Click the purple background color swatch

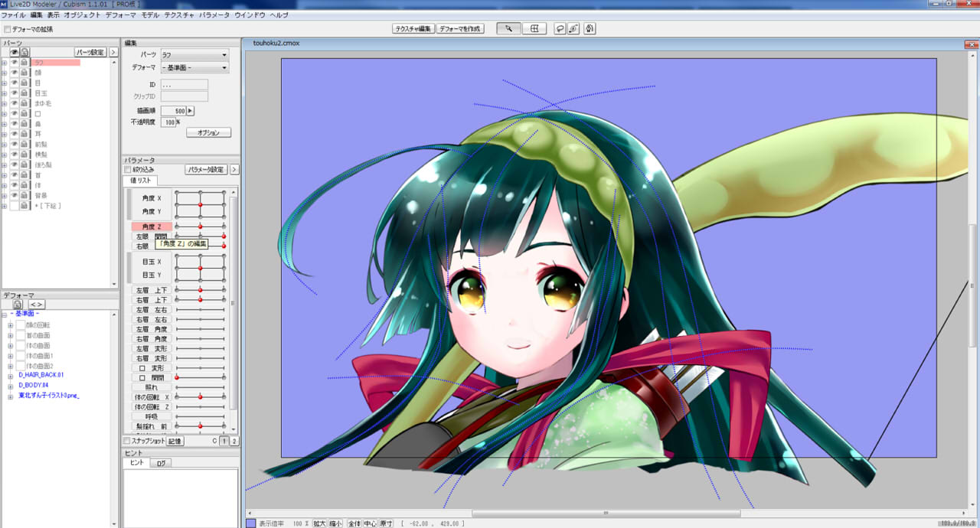tap(250, 523)
